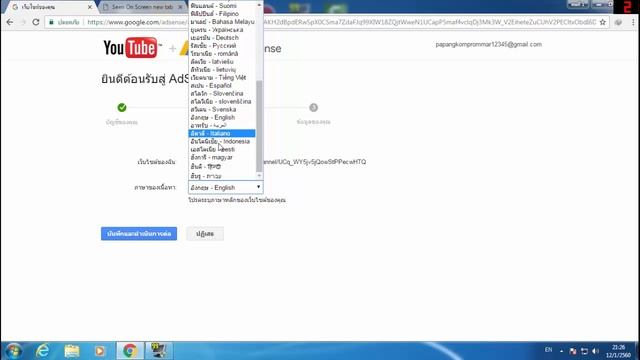This screenshot has height=360, width=640.
Task: Click the dropdown list scroll-up arrow
Action: click(x=259, y=5)
